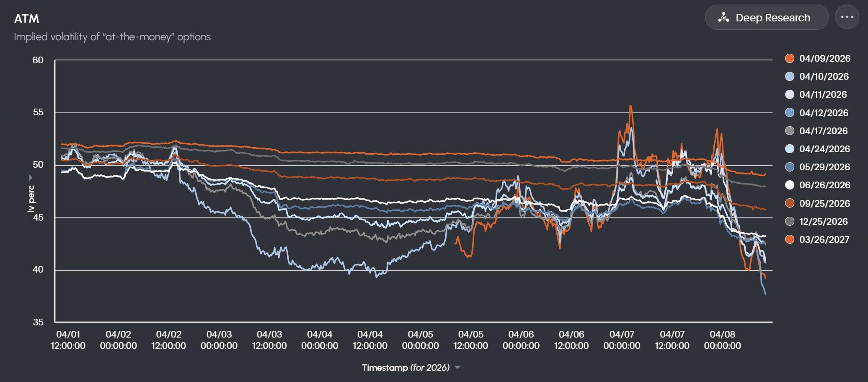Select the 03/26/2027 legend label
Viewport: 868px width, 382px height.
(824, 239)
